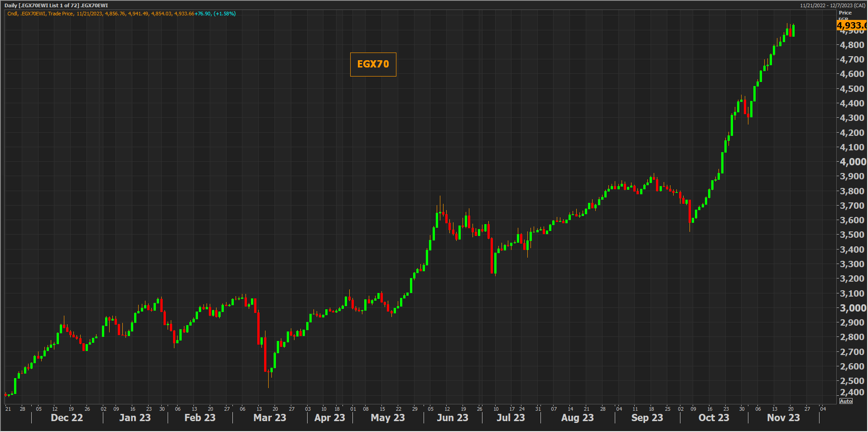Click the Price axis header label
The image size is (868, 432).
click(845, 13)
